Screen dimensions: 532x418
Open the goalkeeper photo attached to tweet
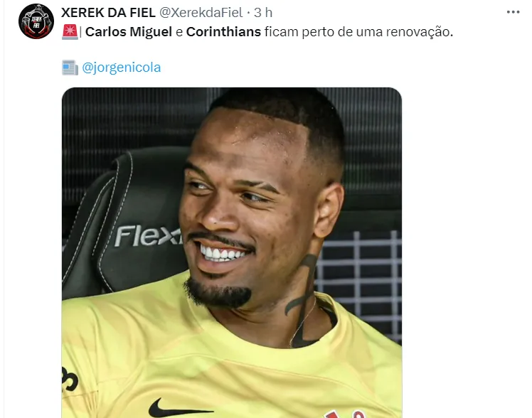tap(232, 252)
